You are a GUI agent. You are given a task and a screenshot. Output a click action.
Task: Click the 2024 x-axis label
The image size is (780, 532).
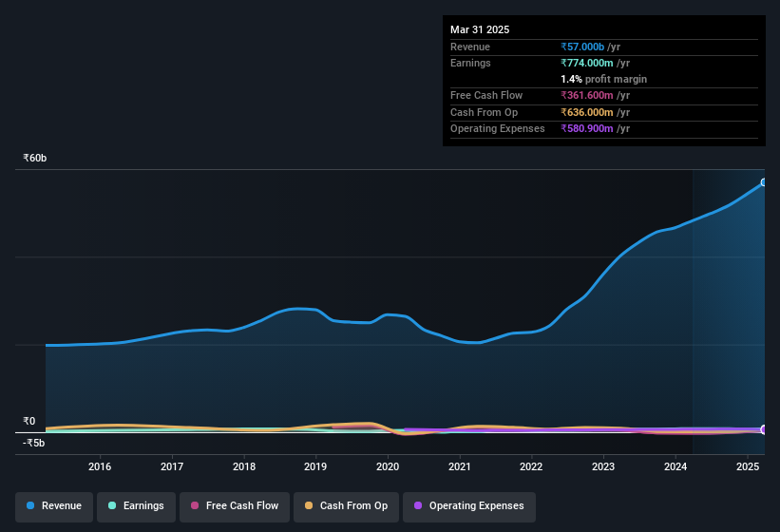(675, 466)
